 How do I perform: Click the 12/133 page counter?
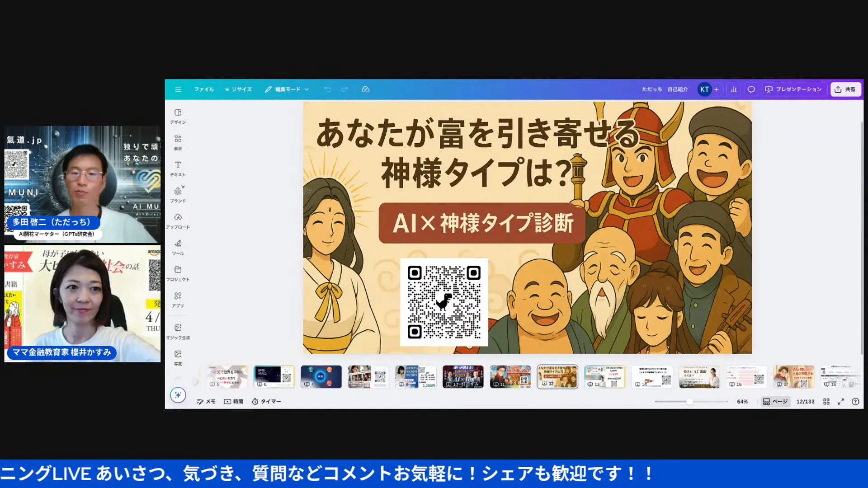coord(805,401)
